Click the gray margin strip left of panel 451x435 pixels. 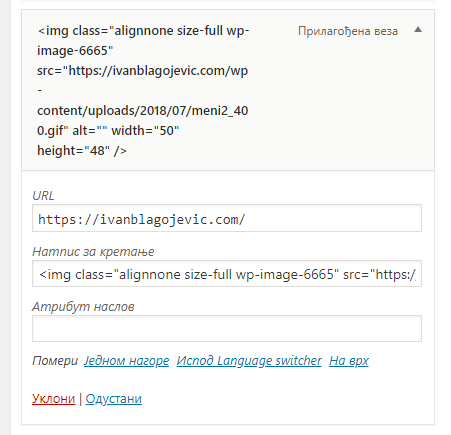(x=5, y=217)
